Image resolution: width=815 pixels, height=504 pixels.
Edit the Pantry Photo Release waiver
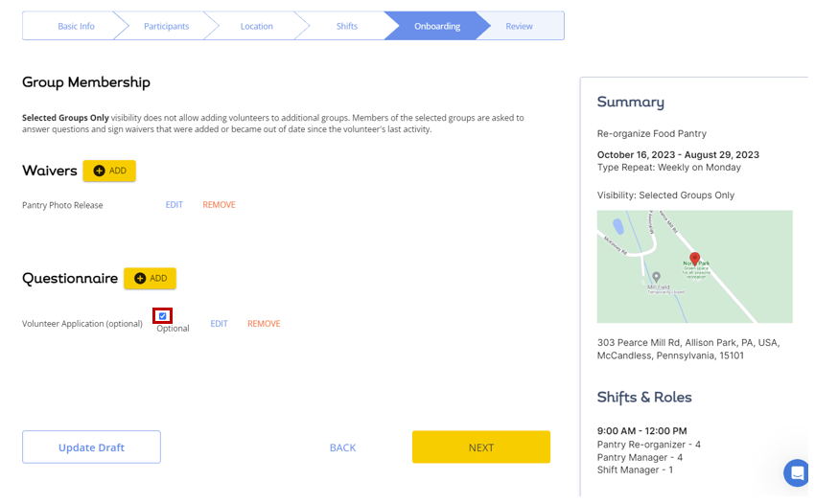(x=175, y=205)
